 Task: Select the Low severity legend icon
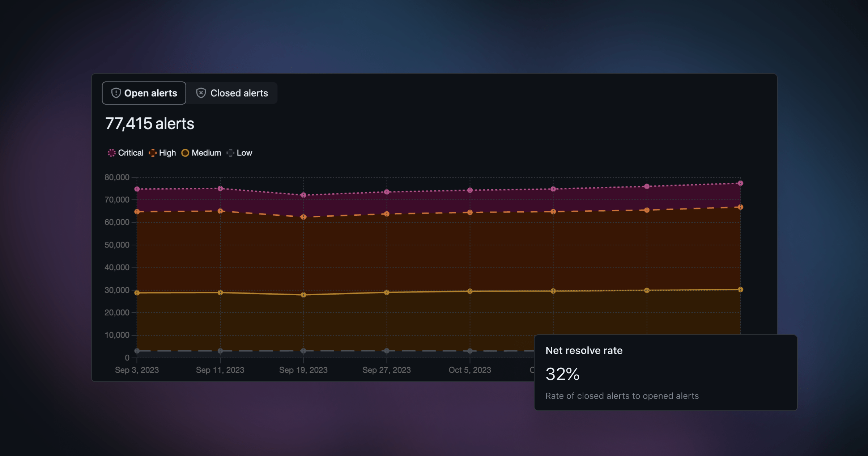230,153
